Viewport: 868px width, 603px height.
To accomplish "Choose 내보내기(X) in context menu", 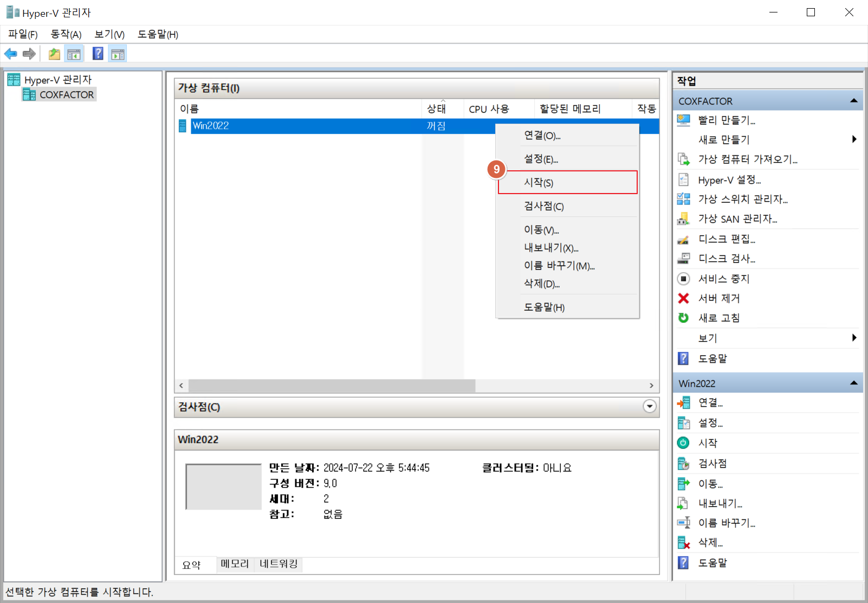I will (567, 248).
